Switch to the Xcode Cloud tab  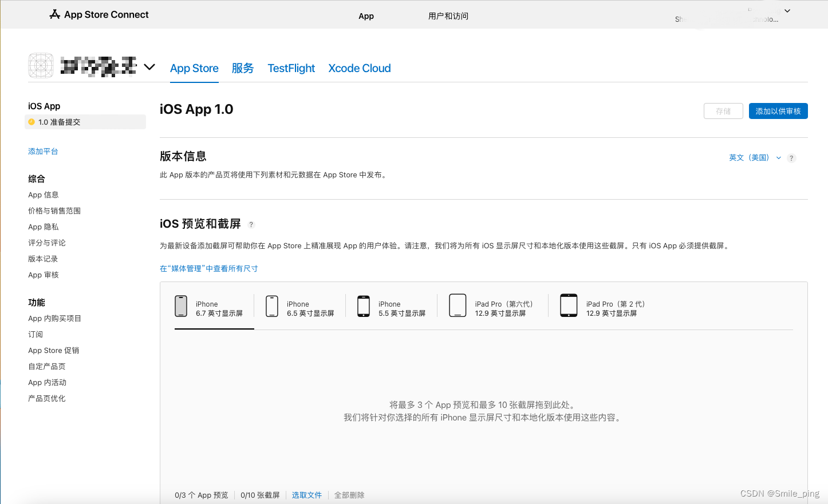click(360, 68)
